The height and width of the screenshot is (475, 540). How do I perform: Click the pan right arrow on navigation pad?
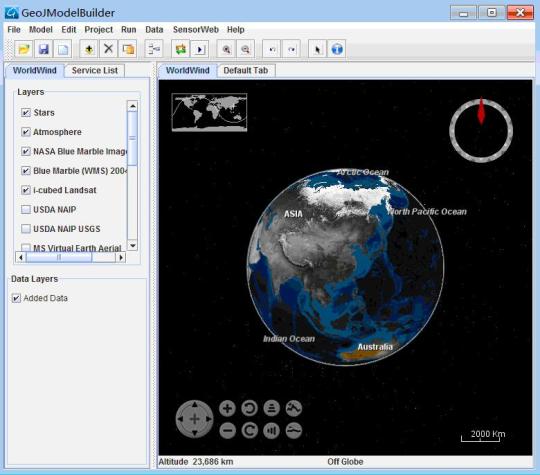pyautogui.click(x=208, y=419)
